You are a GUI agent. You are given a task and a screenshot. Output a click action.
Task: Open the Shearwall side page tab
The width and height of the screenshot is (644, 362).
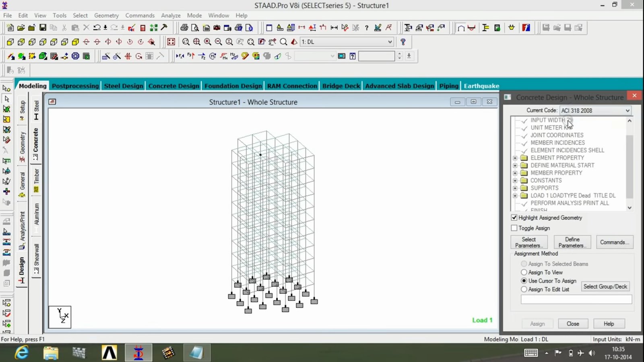click(x=37, y=259)
